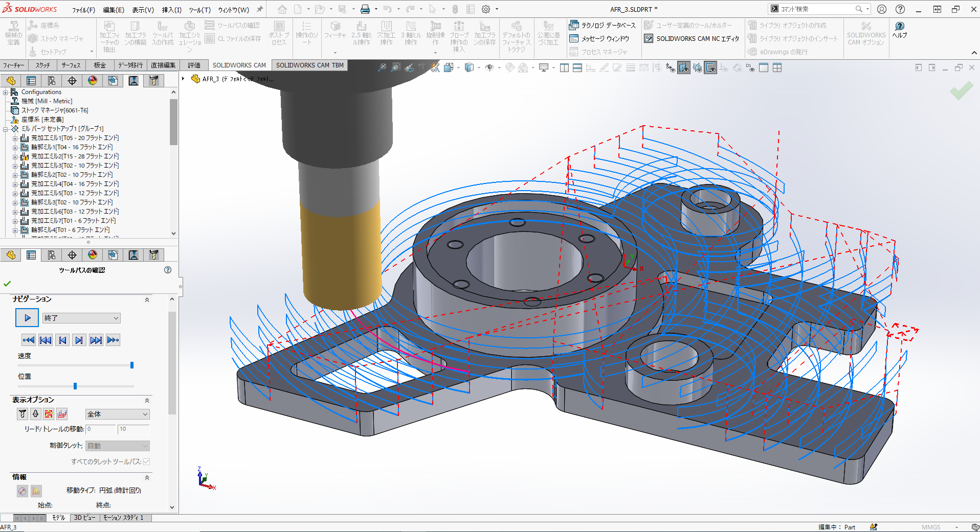The image size is (980, 532).
Task: Open View Settings monitor icon
Action: click(544, 67)
